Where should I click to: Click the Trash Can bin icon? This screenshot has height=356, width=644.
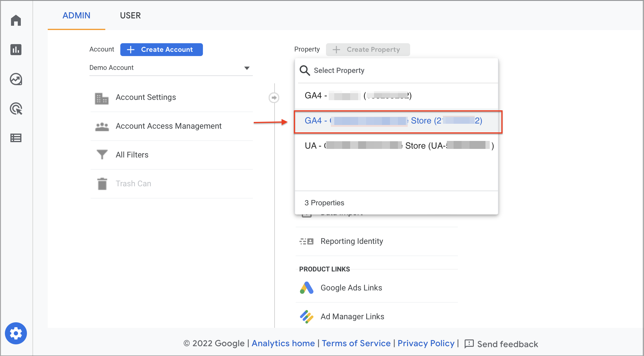tap(102, 184)
